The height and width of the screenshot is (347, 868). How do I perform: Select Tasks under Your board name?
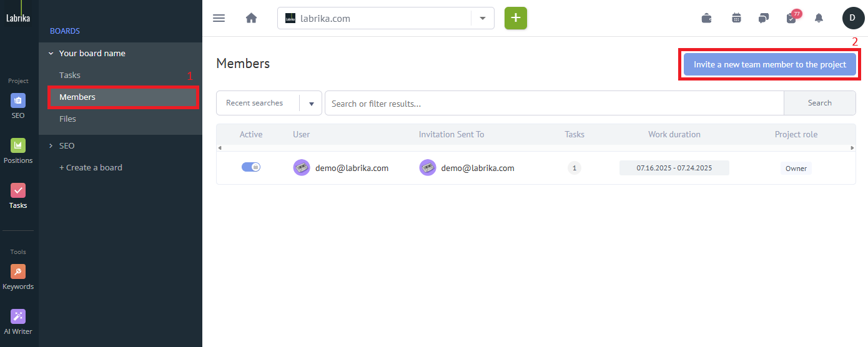pos(69,75)
